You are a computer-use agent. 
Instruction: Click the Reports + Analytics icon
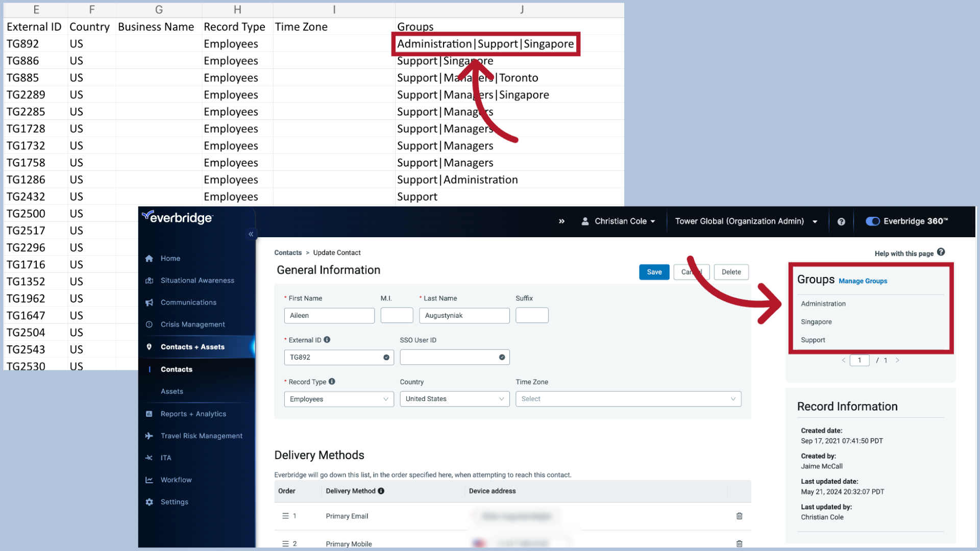[149, 414]
